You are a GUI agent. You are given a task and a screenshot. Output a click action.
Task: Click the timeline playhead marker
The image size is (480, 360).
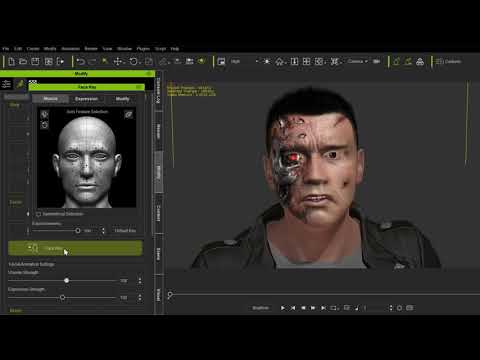click(x=170, y=295)
